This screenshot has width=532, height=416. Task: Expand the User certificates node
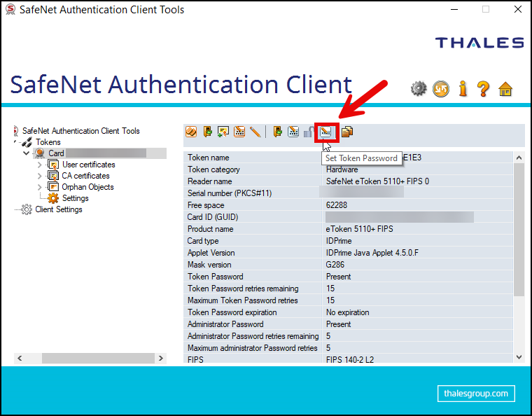[x=40, y=165]
